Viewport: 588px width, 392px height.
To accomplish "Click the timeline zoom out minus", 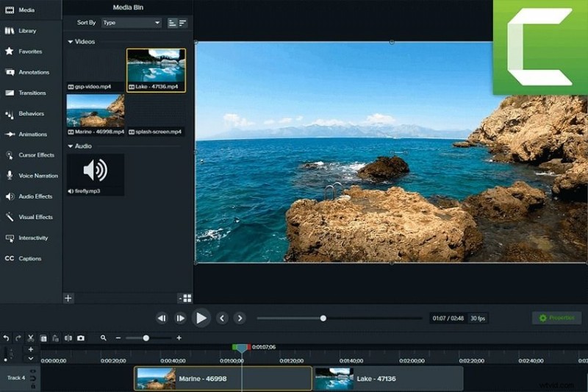I will click(118, 338).
